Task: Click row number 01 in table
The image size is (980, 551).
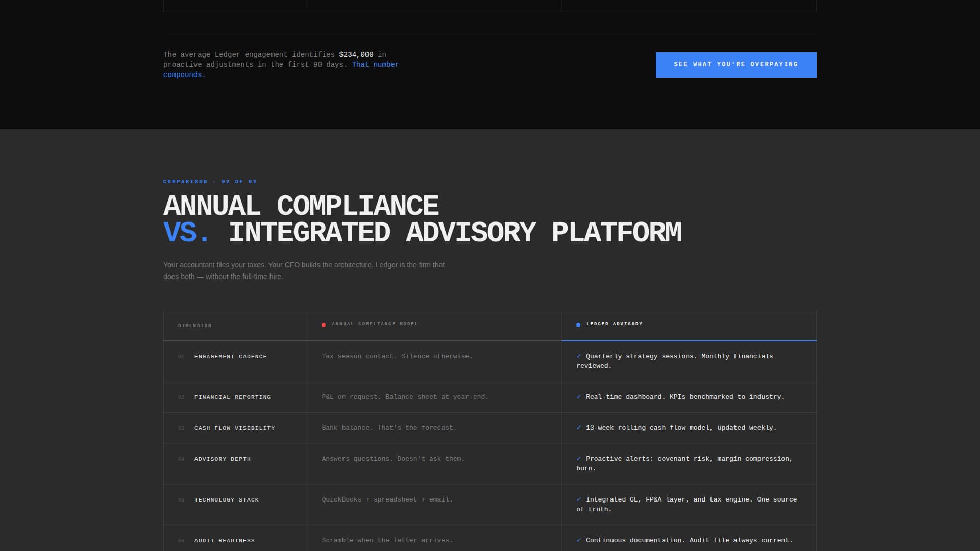Action: pos(181,357)
